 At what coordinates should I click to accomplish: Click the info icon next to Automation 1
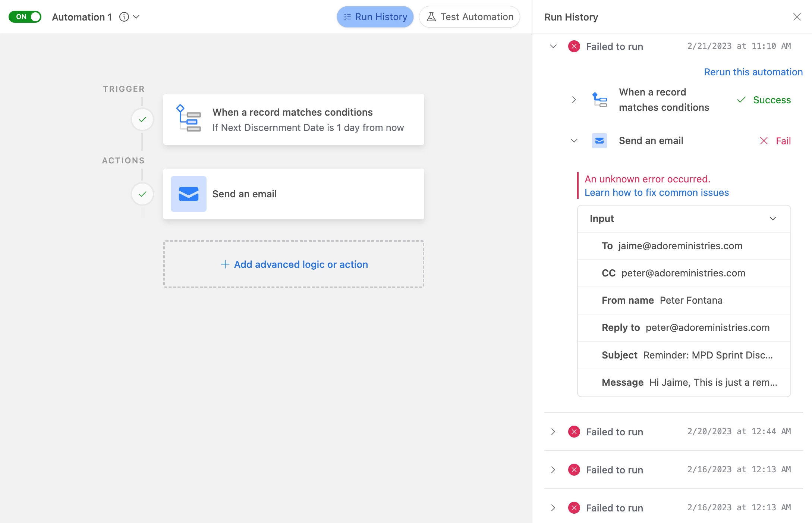pyautogui.click(x=124, y=17)
